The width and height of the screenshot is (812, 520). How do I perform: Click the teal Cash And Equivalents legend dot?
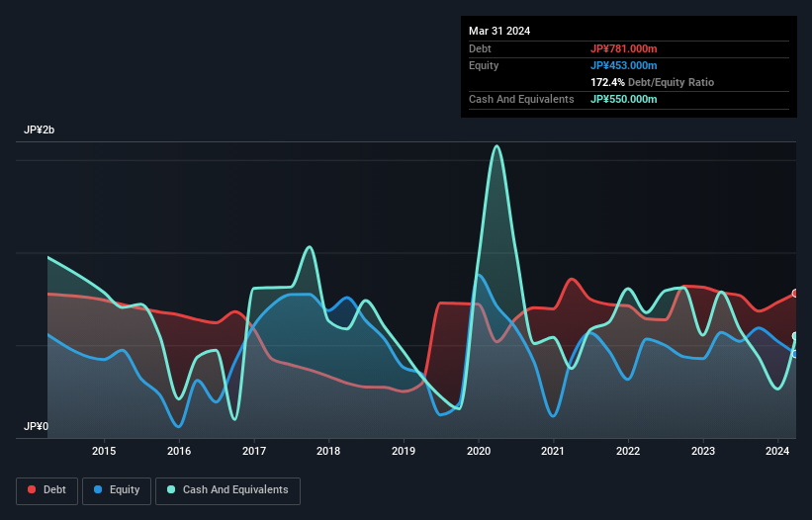(x=171, y=489)
